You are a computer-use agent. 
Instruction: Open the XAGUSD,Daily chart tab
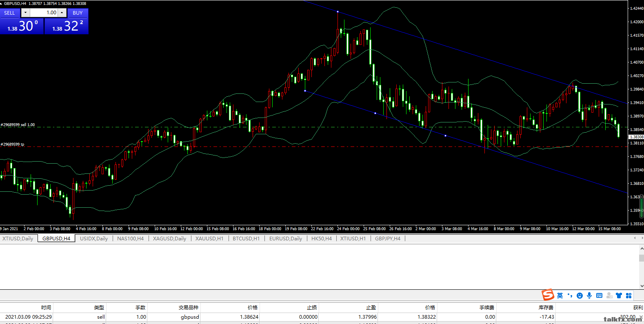tap(169, 239)
